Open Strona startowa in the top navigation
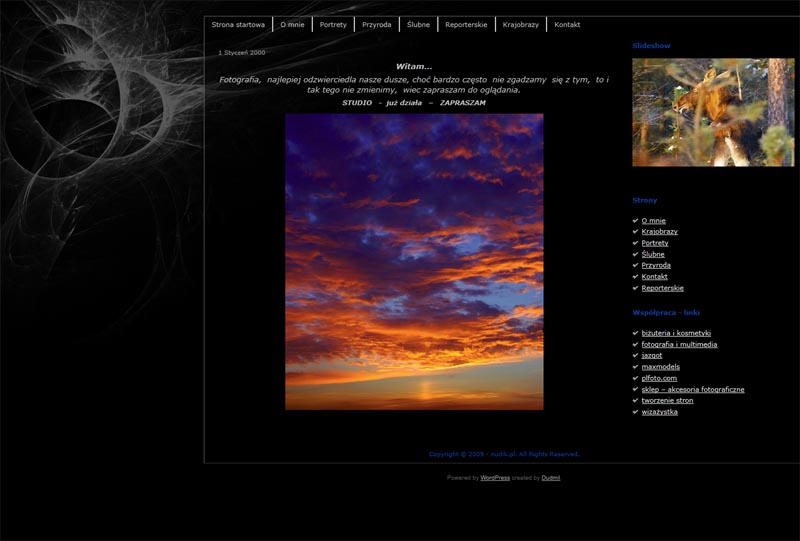The image size is (800, 541). [238, 24]
